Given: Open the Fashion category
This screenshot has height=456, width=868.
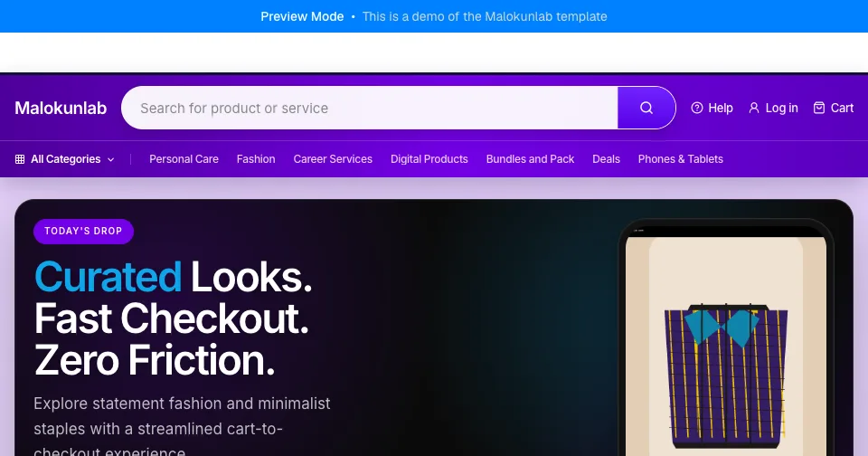Looking at the screenshot, I should click(256, 159).
